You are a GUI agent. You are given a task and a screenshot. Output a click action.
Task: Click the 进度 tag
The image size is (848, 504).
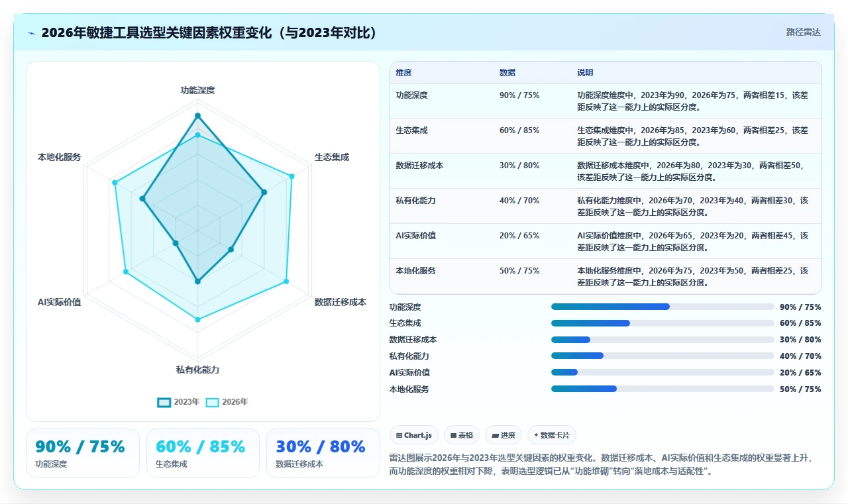click(x=503, y=435)
